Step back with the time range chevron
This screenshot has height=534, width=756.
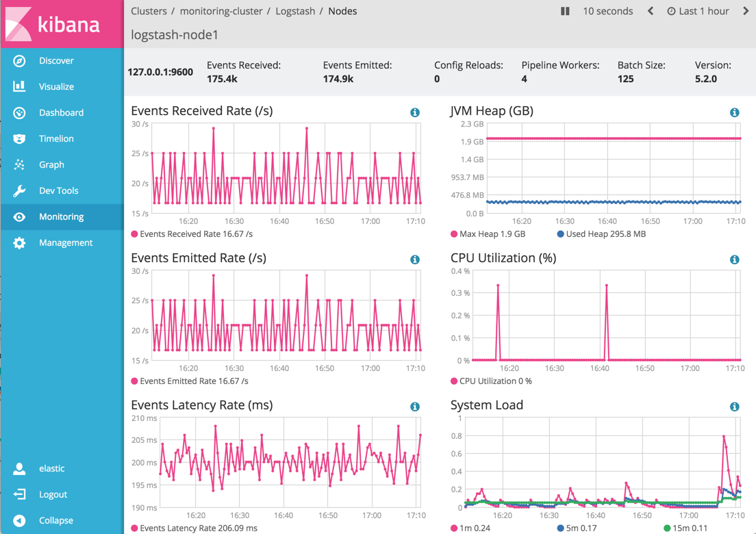pyautogui.click(x=652, y=11)
